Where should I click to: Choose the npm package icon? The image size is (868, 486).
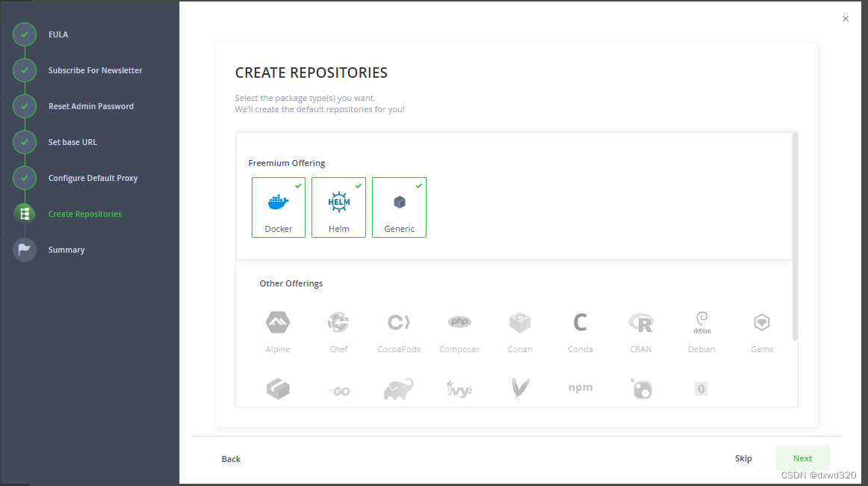pyautogui.click(x=580, y=388)
